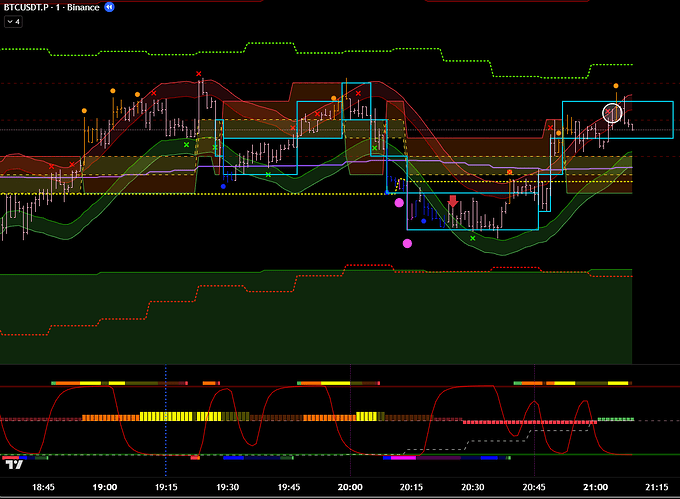680x499 pixels.
Task: Click the lowest magenta dot on the chart
Action: point(407,243)
